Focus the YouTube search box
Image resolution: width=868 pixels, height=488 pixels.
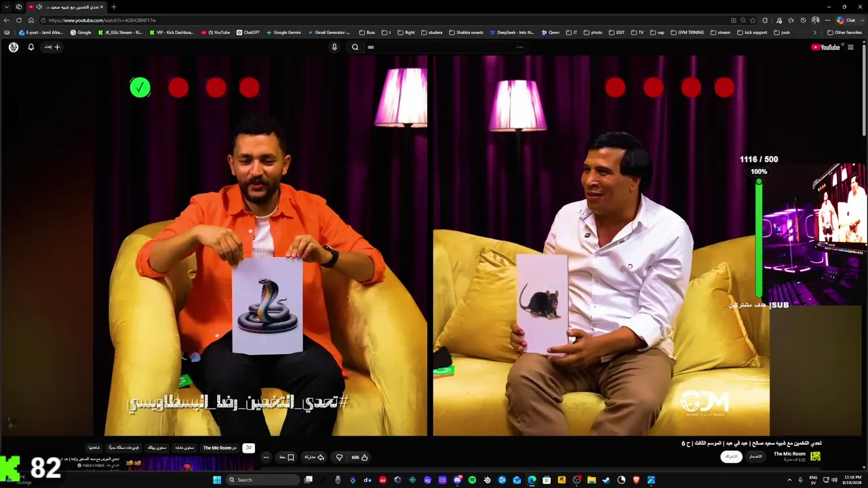click(x=448, y=47)
